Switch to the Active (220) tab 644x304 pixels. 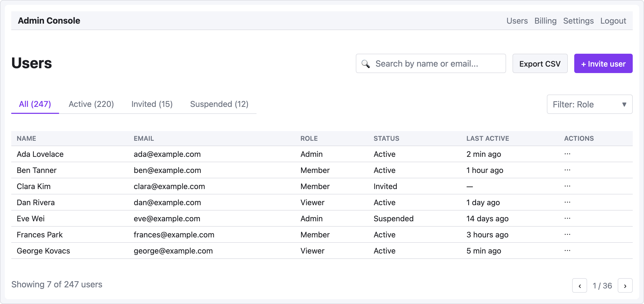pyautogui.click(x=91, y=104)
